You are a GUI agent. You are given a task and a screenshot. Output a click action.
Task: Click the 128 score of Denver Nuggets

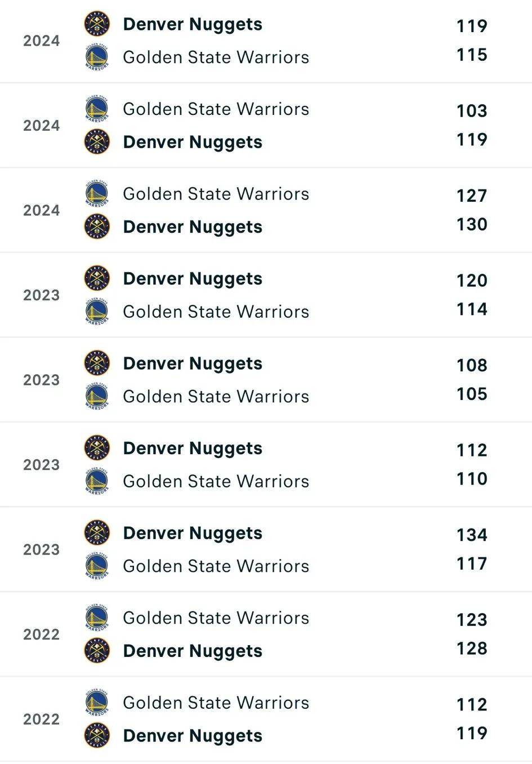[x=472, y=648]
